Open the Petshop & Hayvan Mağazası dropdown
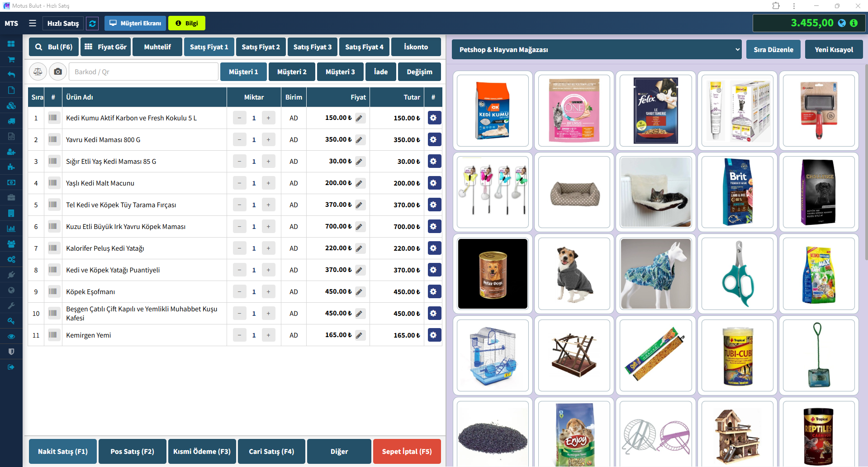The width and height of the screenshot is (868, 467). 596,49
